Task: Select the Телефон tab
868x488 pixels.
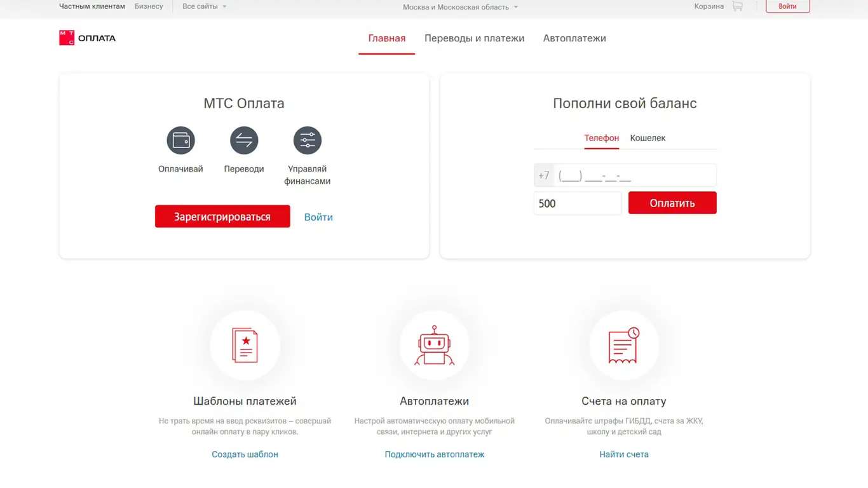Action: tap(602, 138)
